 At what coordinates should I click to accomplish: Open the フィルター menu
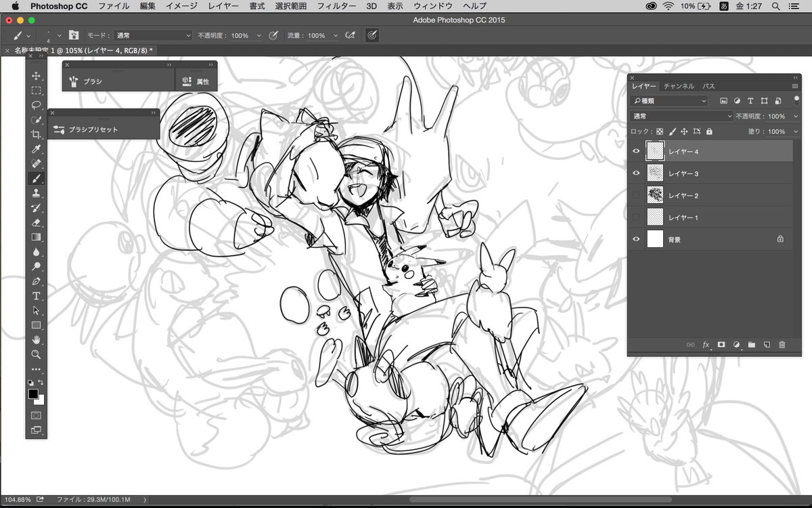click(x=336, y=6)
